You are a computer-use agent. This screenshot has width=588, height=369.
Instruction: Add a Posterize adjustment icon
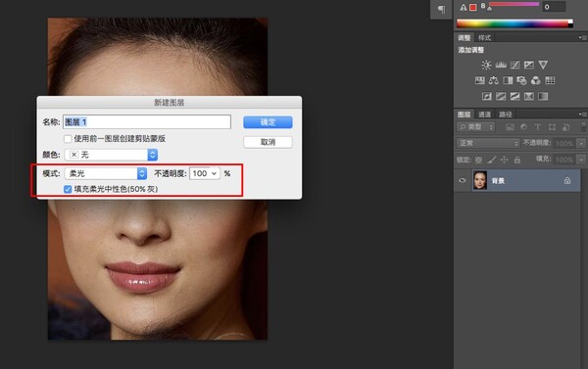(501, 97)
